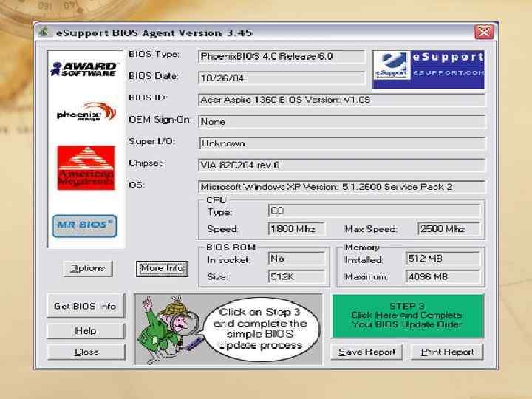The width and height of the screenshot is (532, 399).
Task: Click the 'BIOS ROM' group label
Action: pos(231,248)
